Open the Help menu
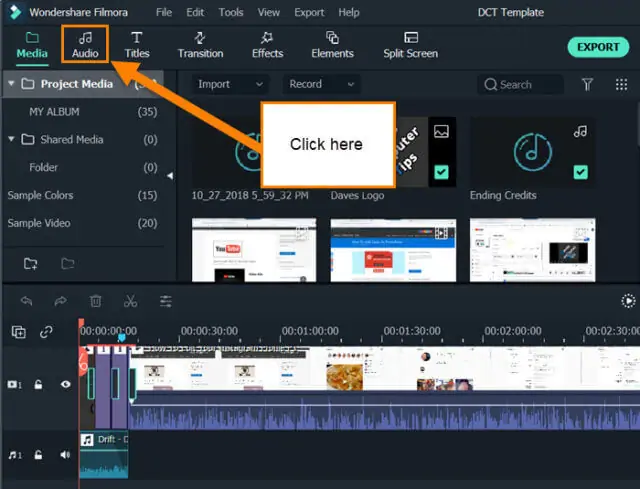This screenshot has height=489, width=640. 349,12
